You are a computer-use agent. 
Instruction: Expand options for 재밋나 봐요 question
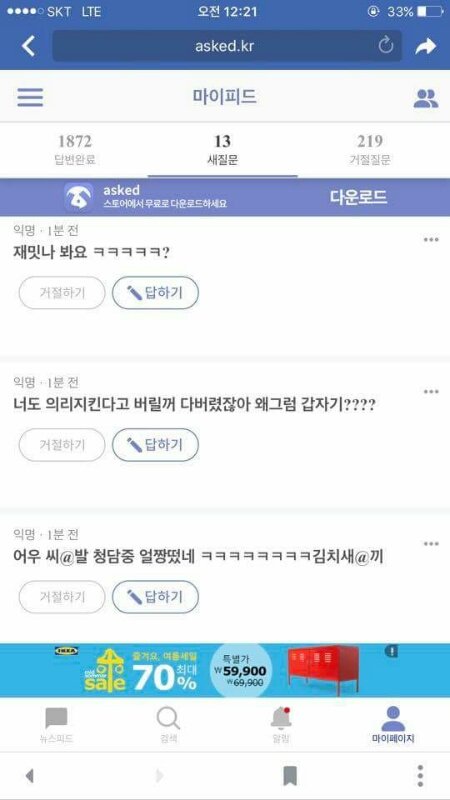(x=431, y=240)
